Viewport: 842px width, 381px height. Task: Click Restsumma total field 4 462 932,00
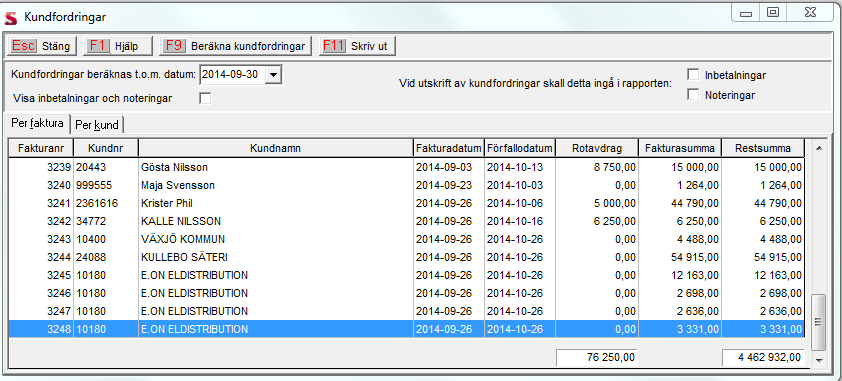[763, 357]
